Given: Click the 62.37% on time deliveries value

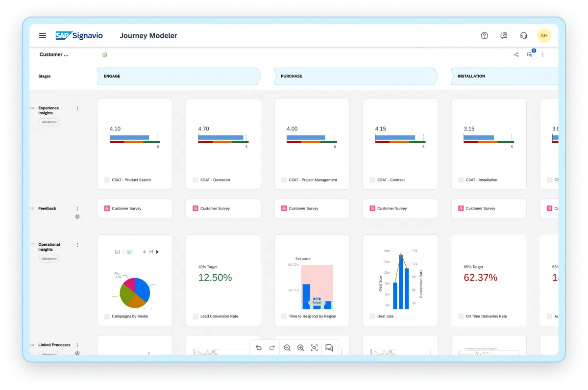Looking at the screenshot, I should pyautogui.click(x=481, y=278).
